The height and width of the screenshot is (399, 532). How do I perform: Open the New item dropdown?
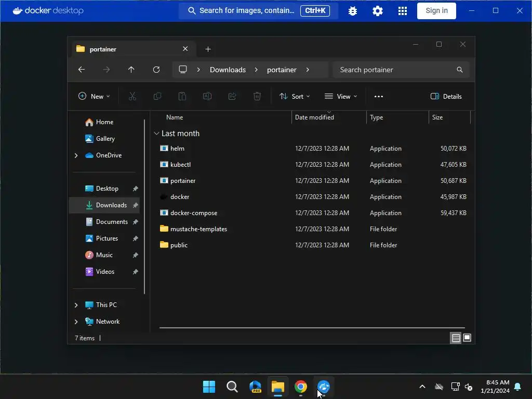point(94,96)
